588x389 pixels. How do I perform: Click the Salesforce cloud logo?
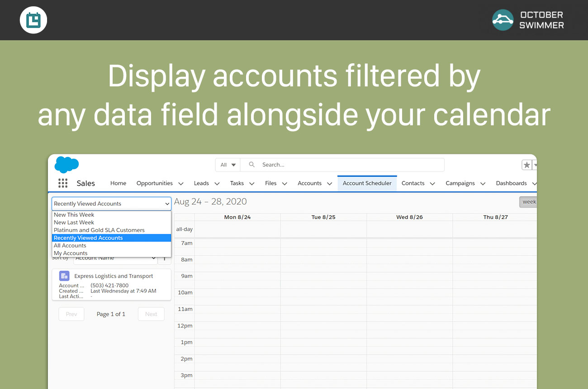tap(66, 165)
